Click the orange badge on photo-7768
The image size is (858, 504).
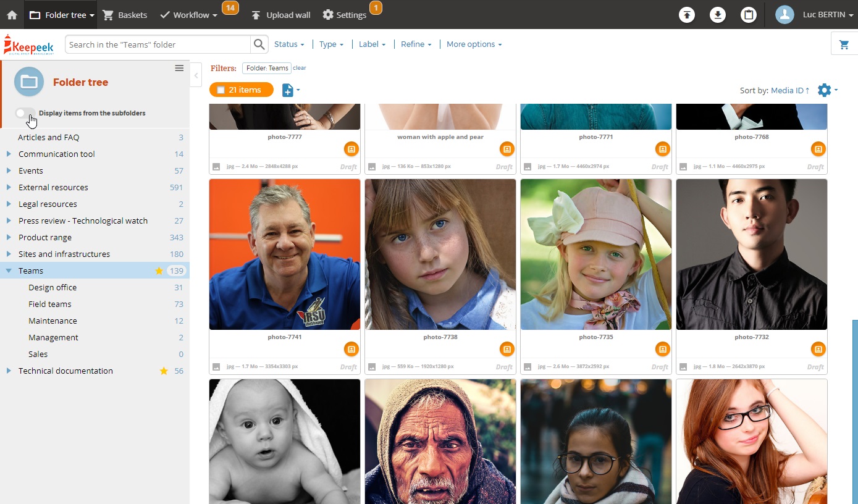pyautogui.click(x=818, y=149)
